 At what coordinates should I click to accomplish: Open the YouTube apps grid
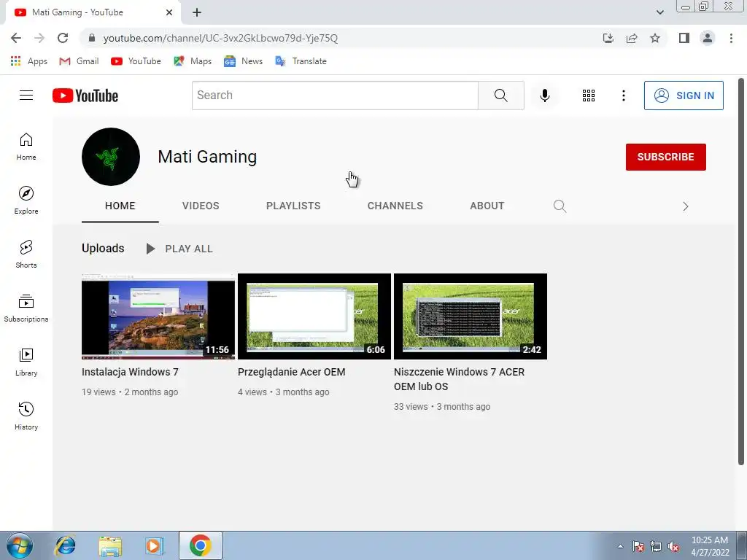589,96
